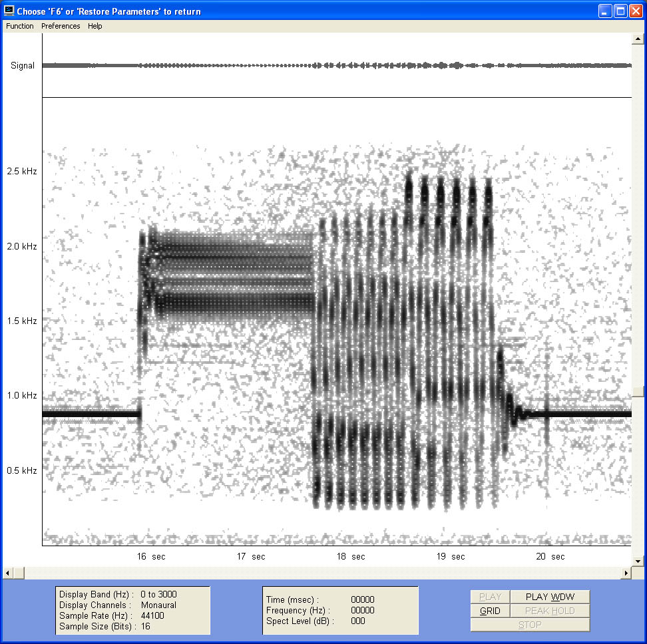
Task: Click the PLAY WDW button
Action: click(x=550, y=597)
